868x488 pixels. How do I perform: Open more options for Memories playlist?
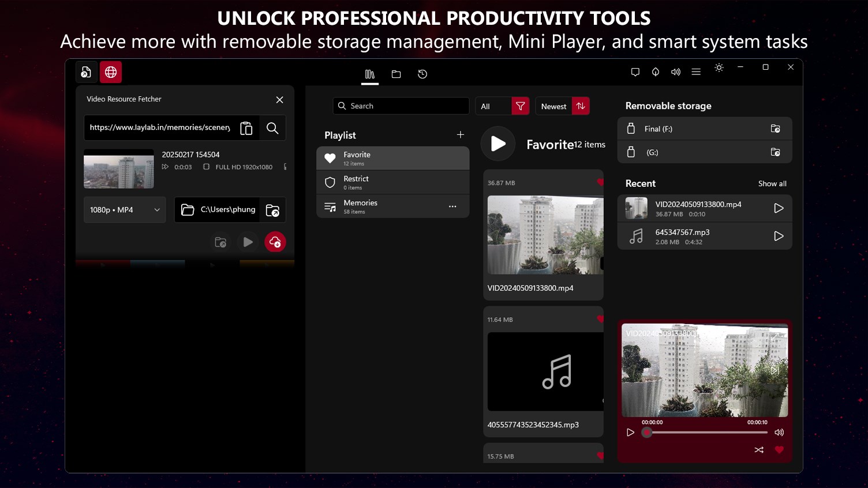tap(452, 207)
